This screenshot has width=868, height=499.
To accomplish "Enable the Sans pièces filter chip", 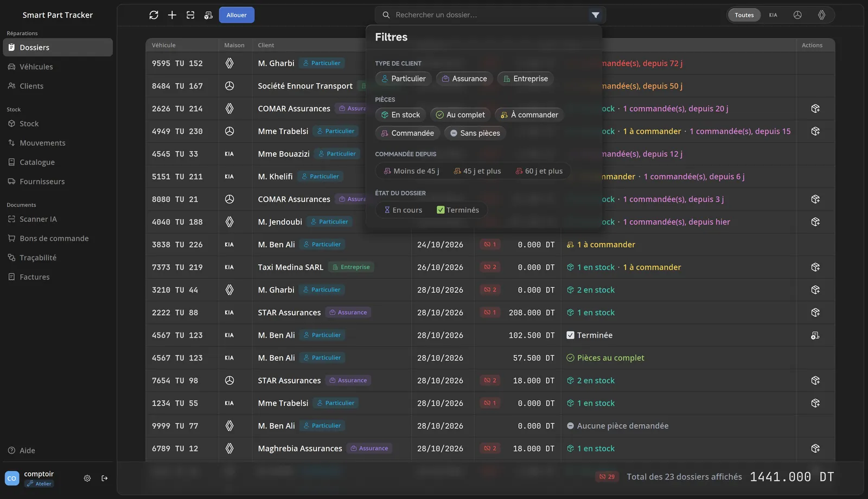I will coord(475,133).
